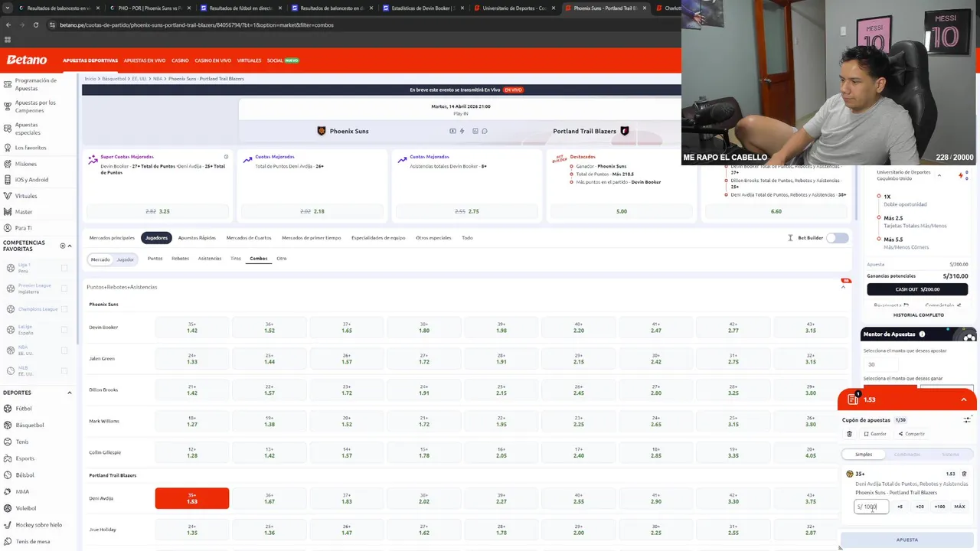The width and height of the screenshot is (980, 551).
Task: Open Para Ti profile icon
Action: tap(7, 228)
